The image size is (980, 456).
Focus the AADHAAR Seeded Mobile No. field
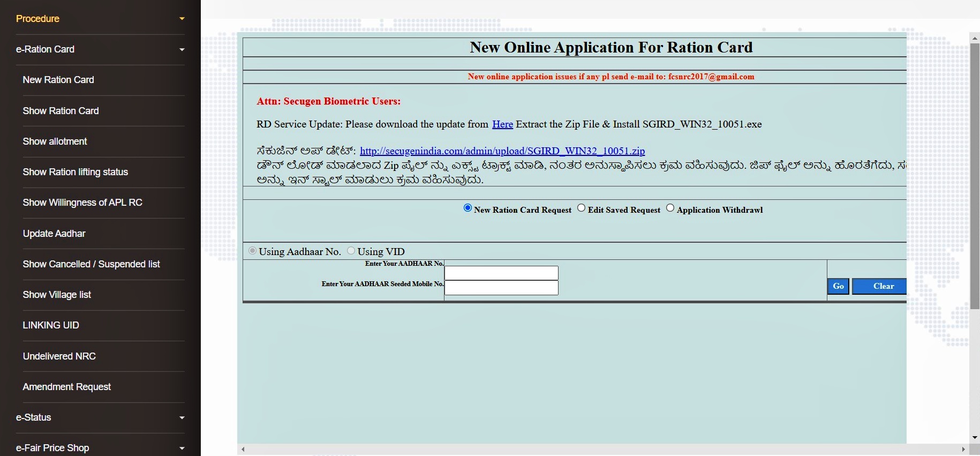[x=501, y=288]
